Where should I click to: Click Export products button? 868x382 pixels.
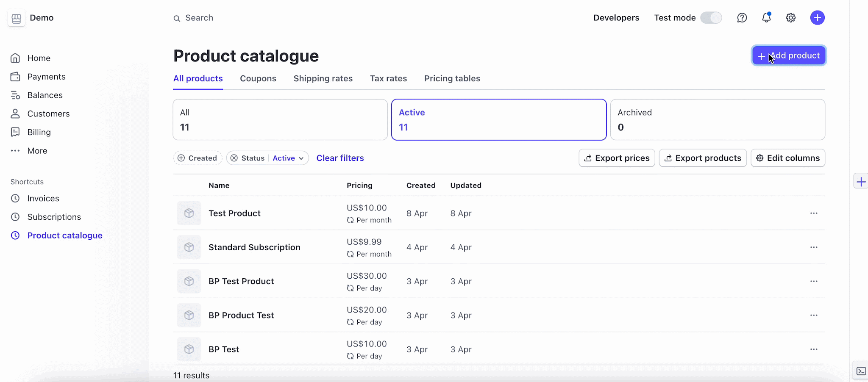point(703,158)
